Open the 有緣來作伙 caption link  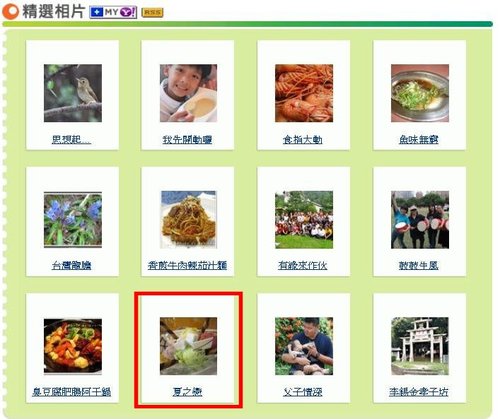pos(302,265)
